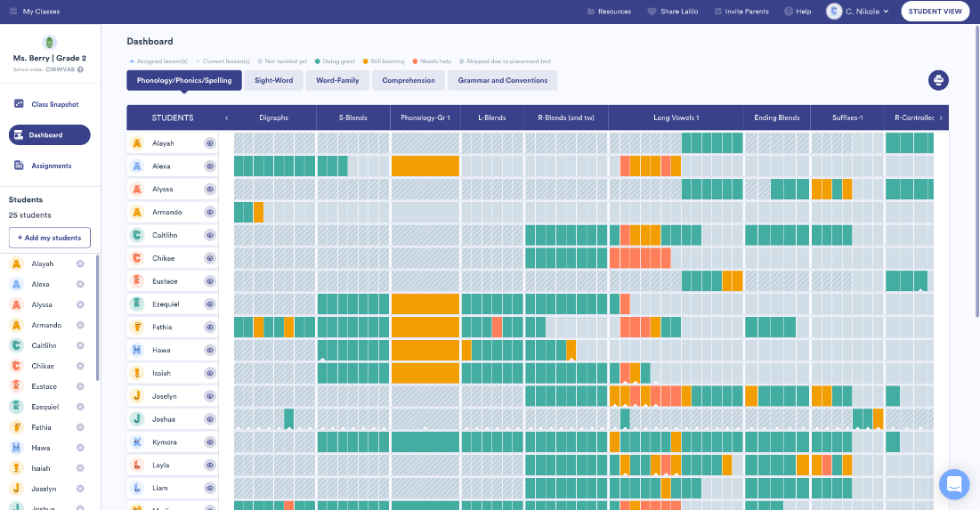Click the Suffixes-1 column header
This screenshot has height=510, width=980.
847,117
